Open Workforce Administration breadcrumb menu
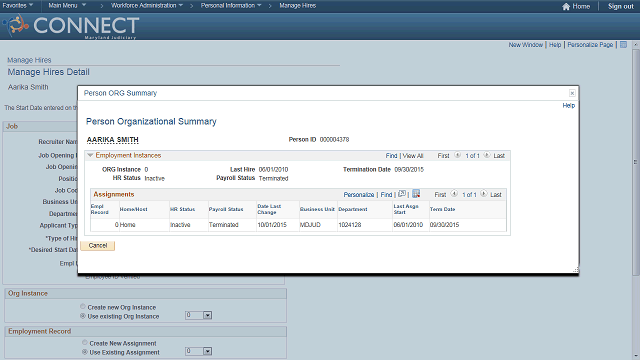The height and width of the screenshot is (360, 640). click(x=147, y=6)
